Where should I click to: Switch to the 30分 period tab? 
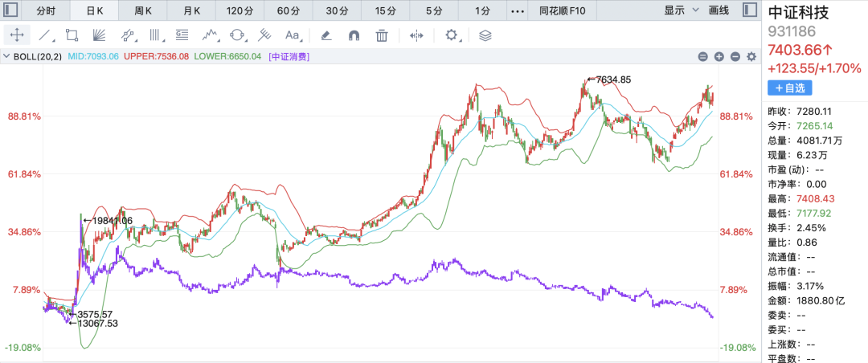coord(337,10)
